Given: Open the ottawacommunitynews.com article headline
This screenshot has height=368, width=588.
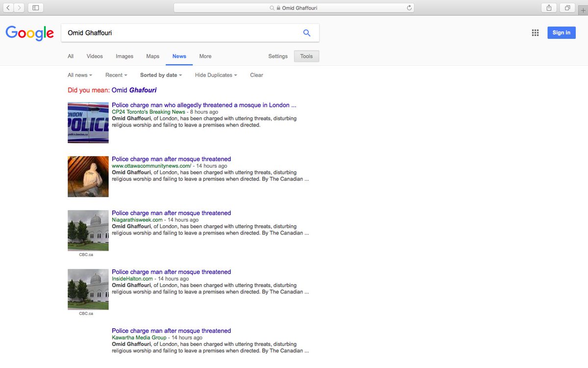Looking at the screenshot, I should [x=171, y=159].
